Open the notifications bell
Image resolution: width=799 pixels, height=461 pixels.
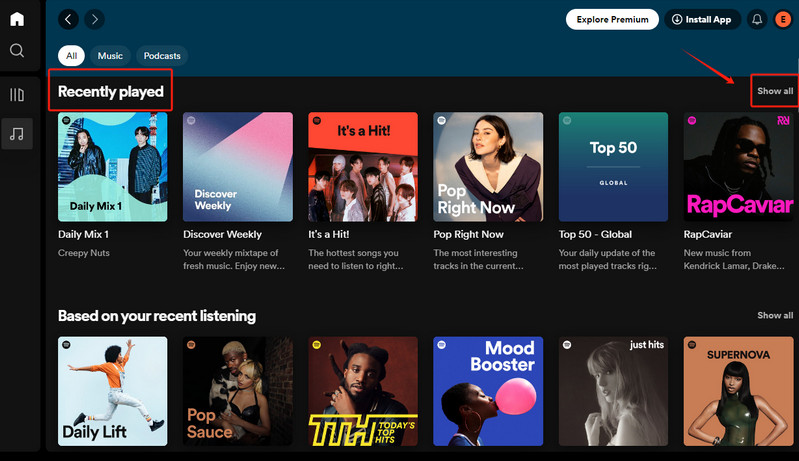click(x=757, y=19)
